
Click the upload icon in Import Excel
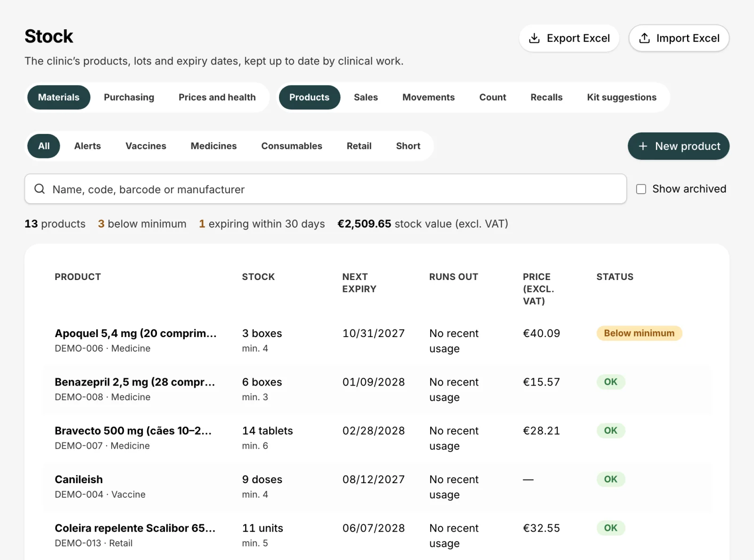click(644, 38)
